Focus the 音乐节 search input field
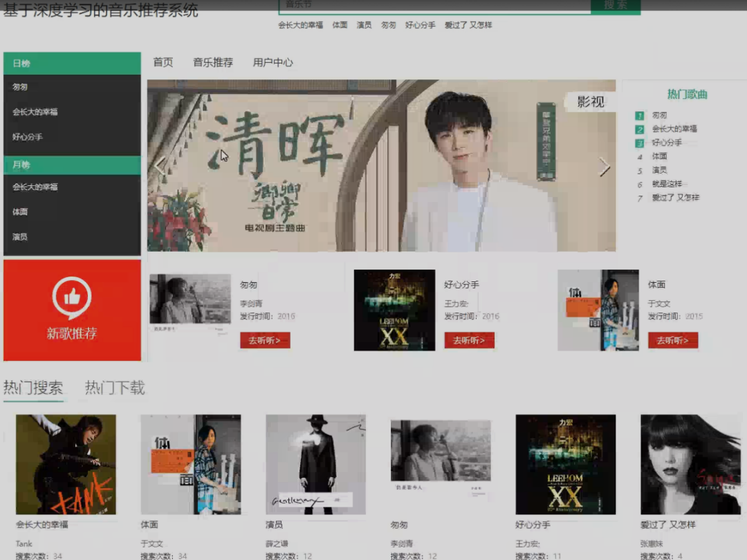 point(434,6)
